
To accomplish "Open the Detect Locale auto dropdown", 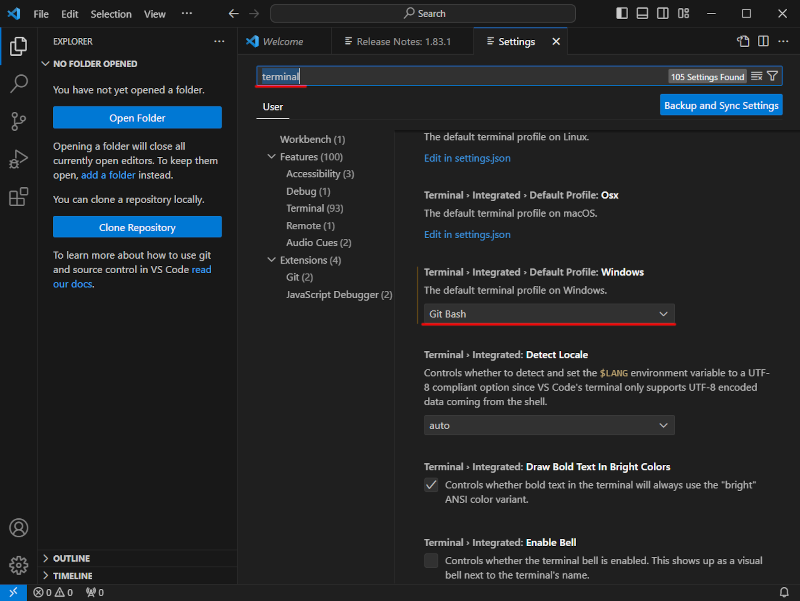I will (x=549, y=425).
